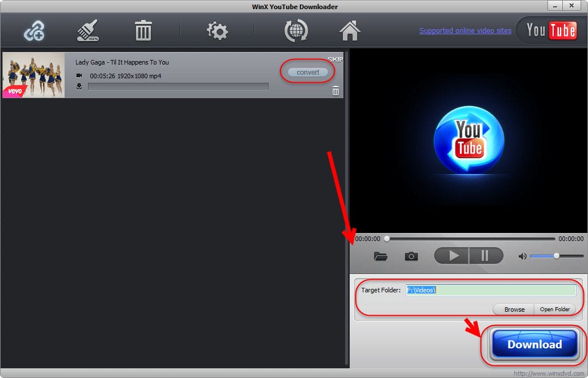Image resolution: width=588 pixels, height=378 pixels.
Task: Close the WinX YouTube Downloader window
Action: click(571, 6)
